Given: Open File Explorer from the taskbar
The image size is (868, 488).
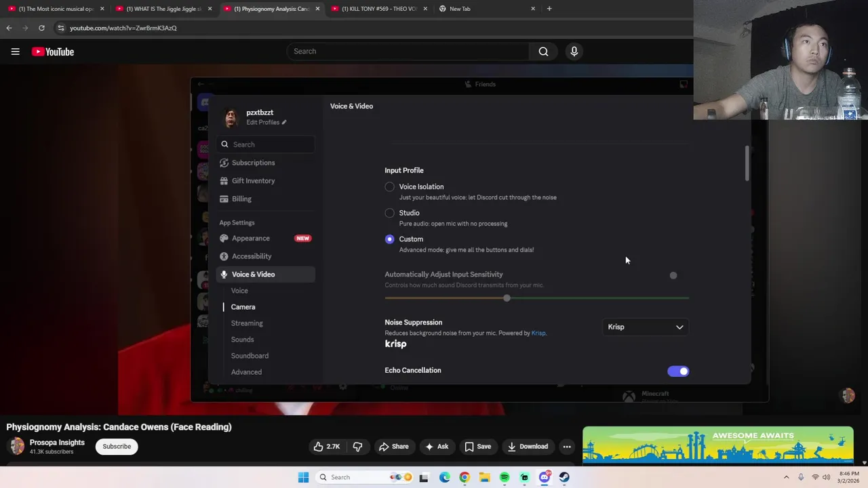Looking at the screenshot, I should [x=484, y=477].
